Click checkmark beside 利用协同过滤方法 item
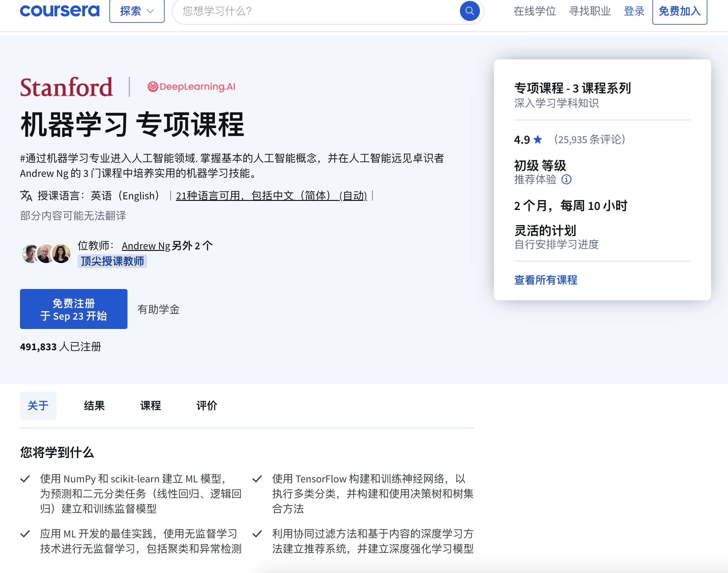Viewport: 728px width, 573px height. (257, 534)
